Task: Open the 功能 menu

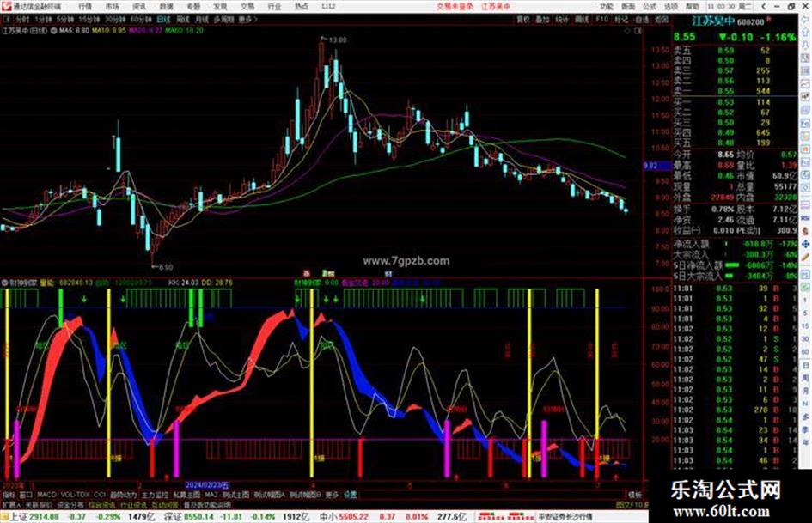Action: [607, 6]
